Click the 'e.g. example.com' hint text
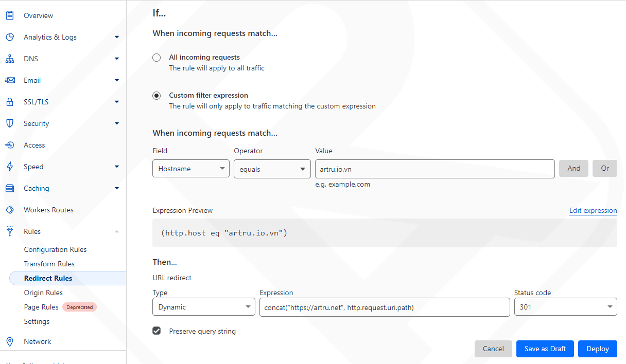Image resolution: width=626 pixels, height=364 pixels. 342,185
